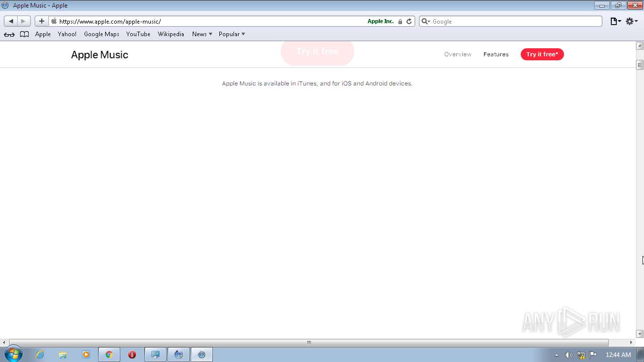The height and width of the screenshot is (362, 644).
Task: Switch to Chrome in taskbar
Action: pyautogui.click(x=109, y=354)
